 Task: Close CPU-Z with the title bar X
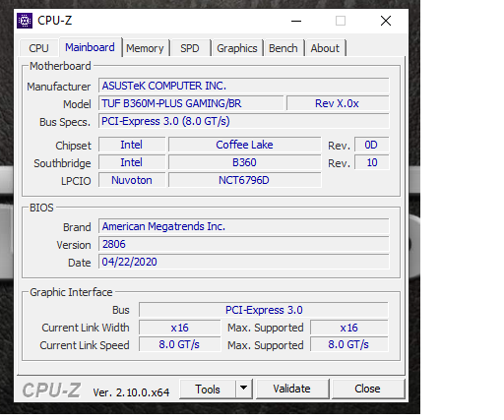point(386,21)
